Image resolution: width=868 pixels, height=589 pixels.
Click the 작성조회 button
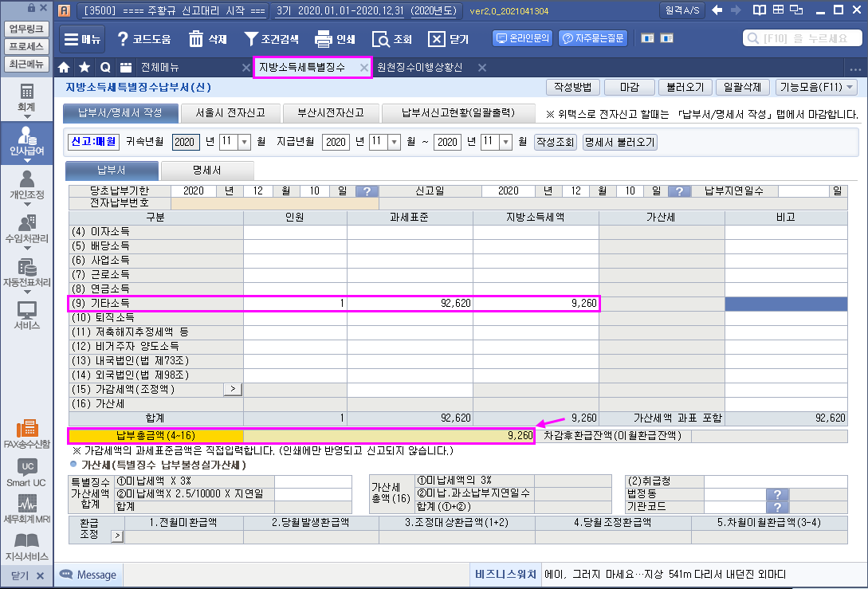pos(556,142)
